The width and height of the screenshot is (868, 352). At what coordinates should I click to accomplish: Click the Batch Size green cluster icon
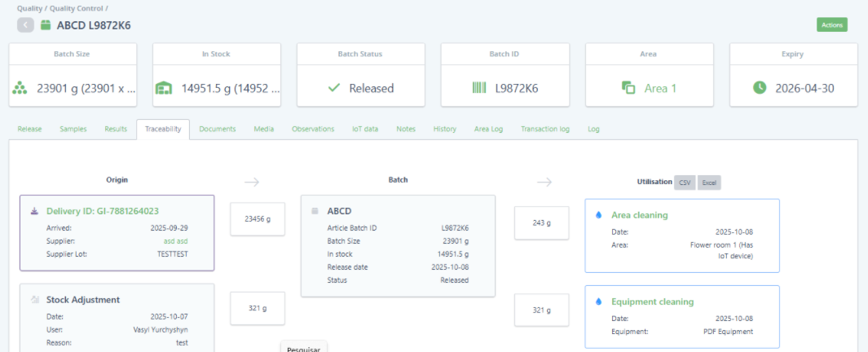tap(20, 88)
